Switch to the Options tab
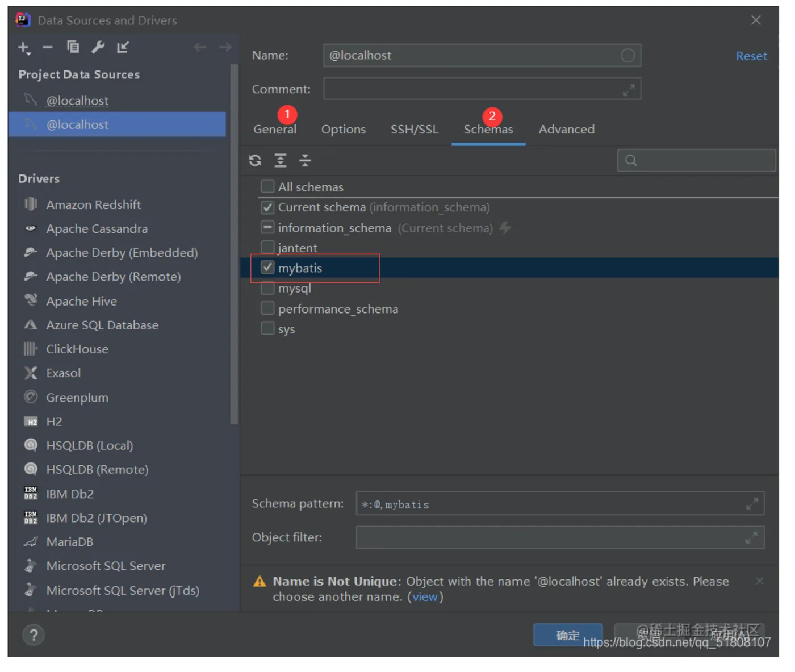Image resolution: width=795 pixels, height=672 pixels. click(344, 130)
